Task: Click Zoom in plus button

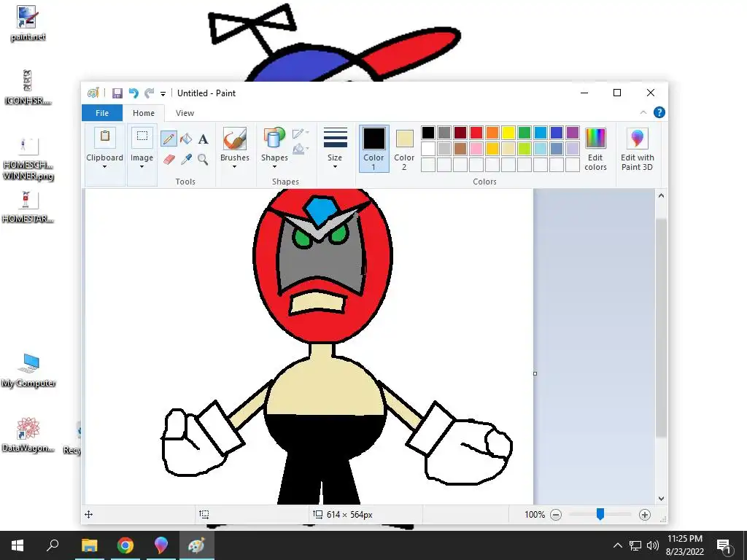Action: tap(645, 515)
